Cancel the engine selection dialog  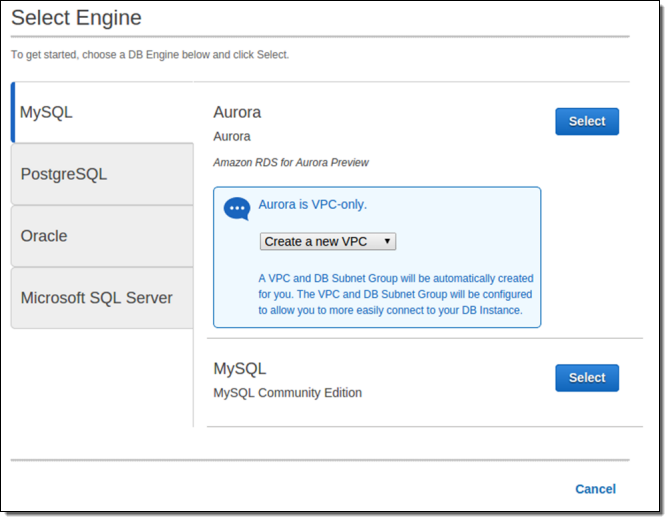coord(595,489)
